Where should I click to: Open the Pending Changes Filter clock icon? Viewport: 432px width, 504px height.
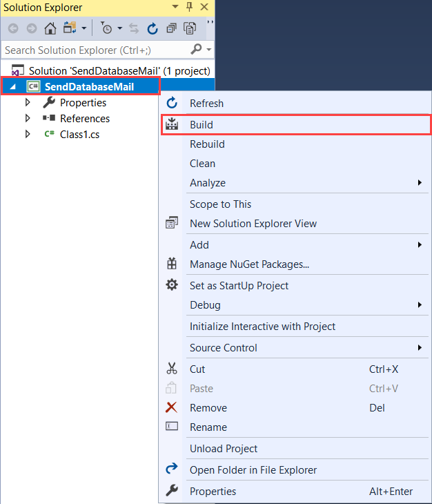click(107, 28)
